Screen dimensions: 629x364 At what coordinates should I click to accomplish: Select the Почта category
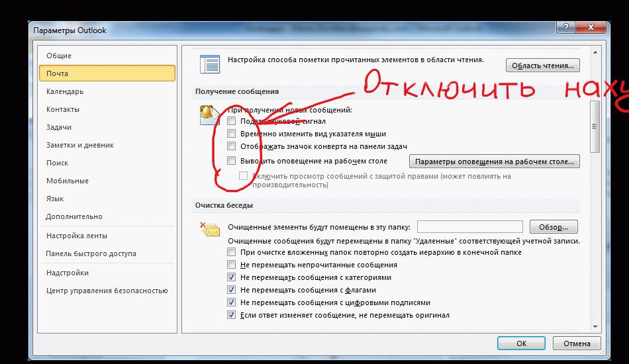pos(107,73)
